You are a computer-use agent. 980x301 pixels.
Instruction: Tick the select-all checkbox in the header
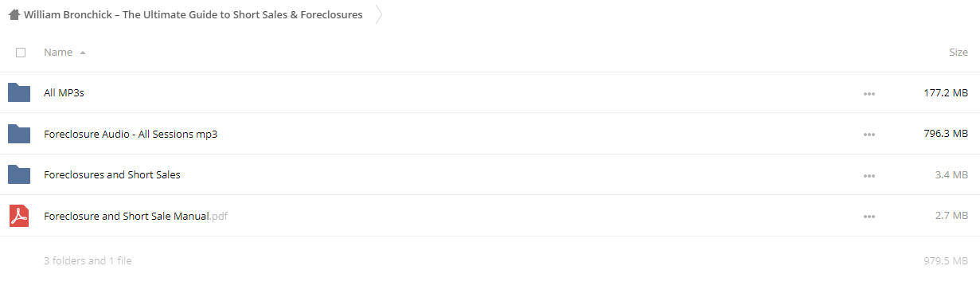(21, 53)
